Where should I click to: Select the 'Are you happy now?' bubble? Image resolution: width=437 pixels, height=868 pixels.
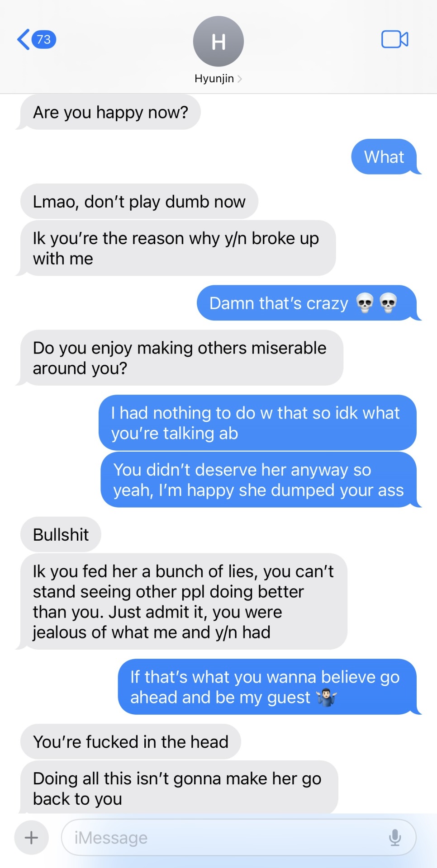click(x=110, y=112)
